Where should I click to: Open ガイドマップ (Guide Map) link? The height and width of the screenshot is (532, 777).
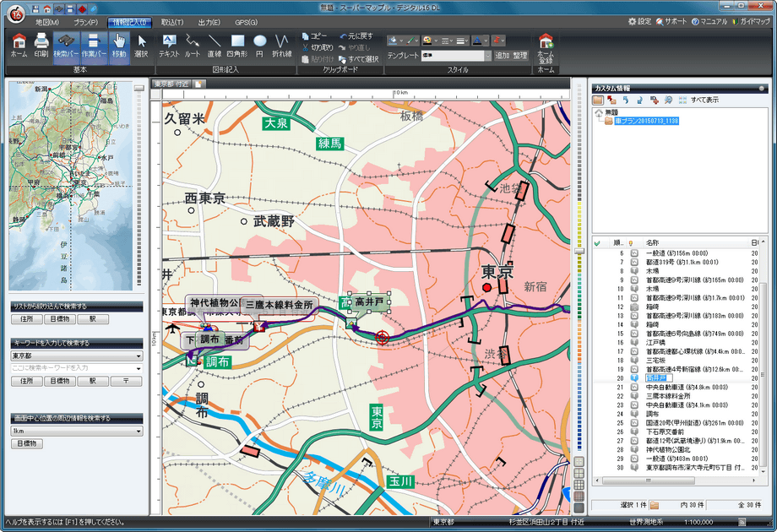pos(752,21)
